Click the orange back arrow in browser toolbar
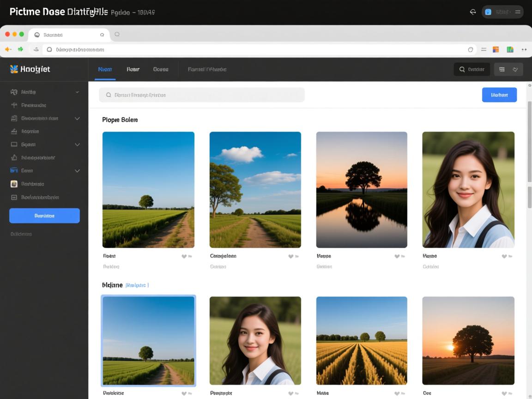The image size is (532, 399). point(8,49)
